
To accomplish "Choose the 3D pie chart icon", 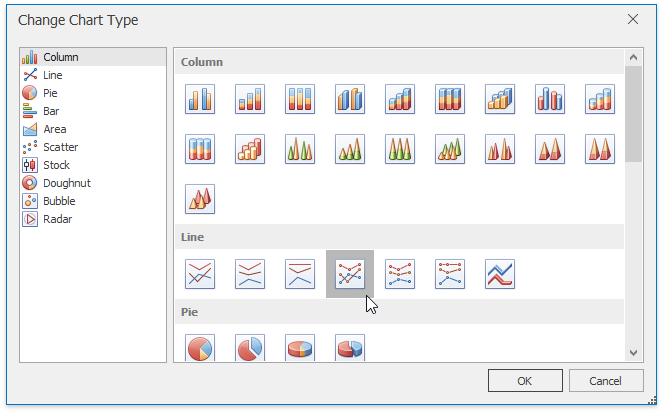I will coord(300,347).
